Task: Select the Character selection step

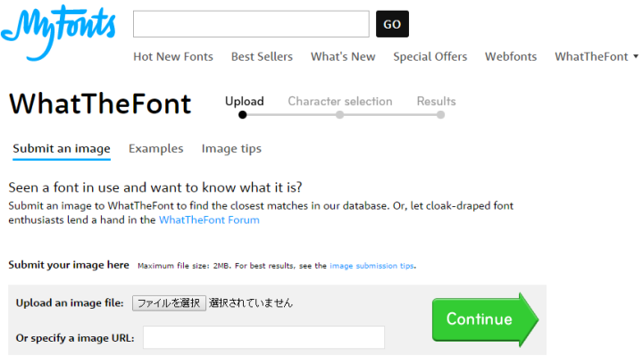Action: pos(340,101)
